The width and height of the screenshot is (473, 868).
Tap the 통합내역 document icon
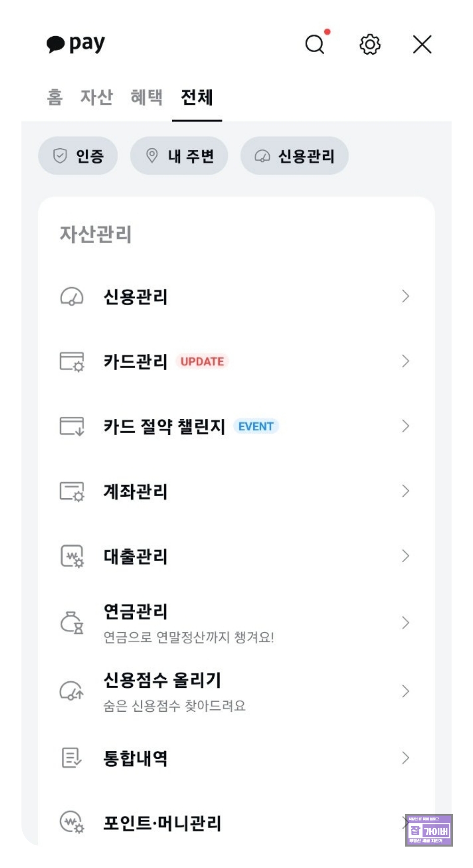click(x=72, y=758)
